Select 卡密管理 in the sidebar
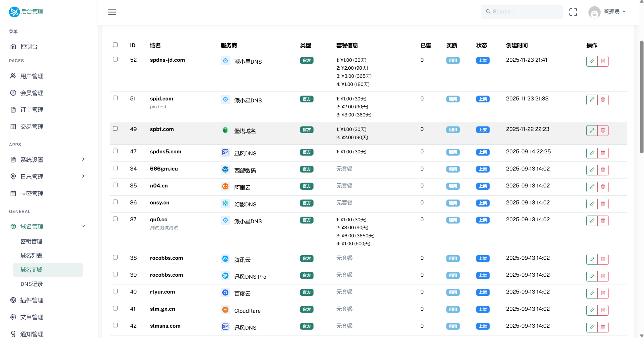Screen dimensions: 644x338 tap(32, 193)
